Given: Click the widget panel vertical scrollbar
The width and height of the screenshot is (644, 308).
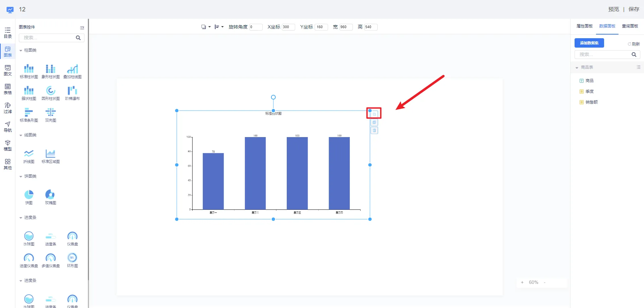Looking at the screenshot, I should [88, 149].
